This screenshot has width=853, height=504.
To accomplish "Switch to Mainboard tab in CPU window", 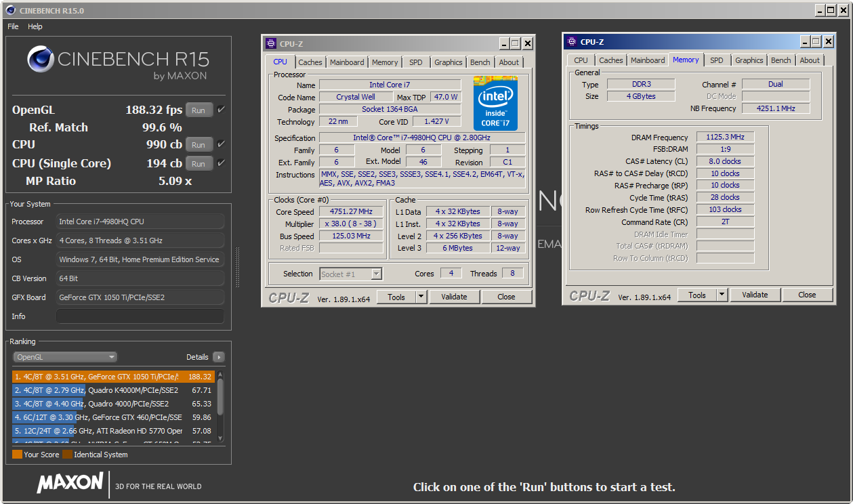I will [x=347, y=62].
